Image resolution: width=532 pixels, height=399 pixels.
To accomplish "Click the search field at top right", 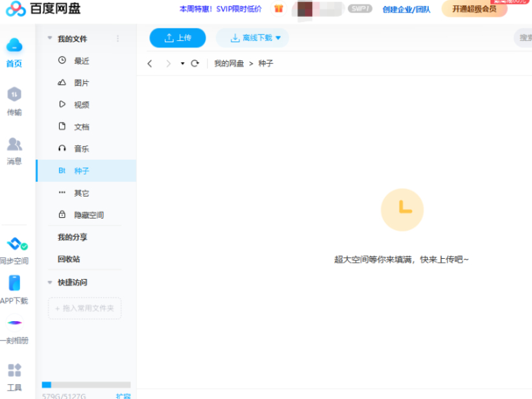I will (x=523, y=38).
